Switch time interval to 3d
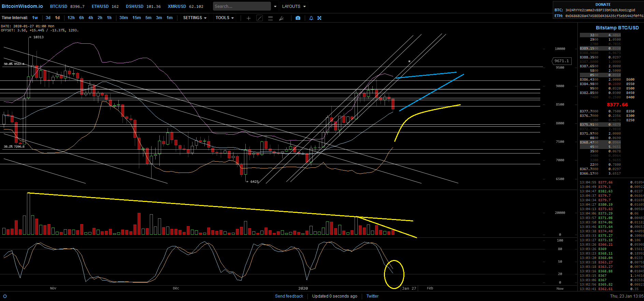The height and width of the screenshot is (301, 644). tap(48, 18)
